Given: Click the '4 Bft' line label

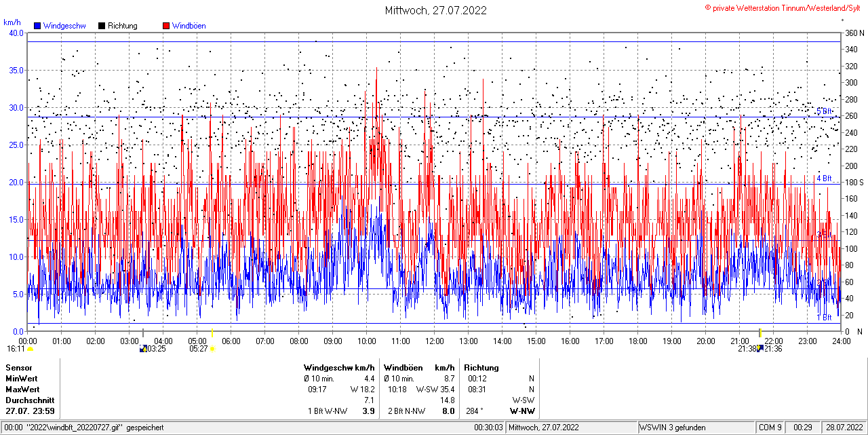Looking at the screenshot, I should tap(824, 178).
